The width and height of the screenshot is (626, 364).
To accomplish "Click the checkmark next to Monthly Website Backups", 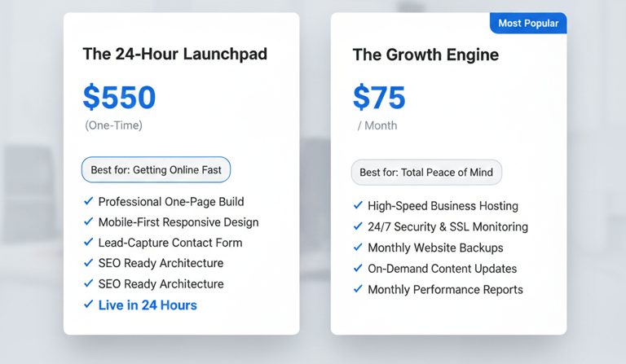I will (x=357, y=248).
